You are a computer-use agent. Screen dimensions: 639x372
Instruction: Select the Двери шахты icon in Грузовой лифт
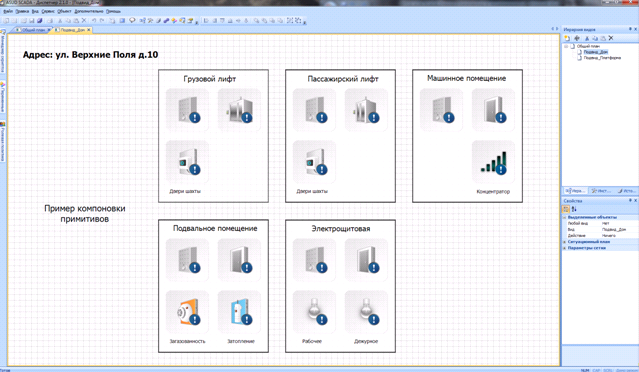click(187, 162)
